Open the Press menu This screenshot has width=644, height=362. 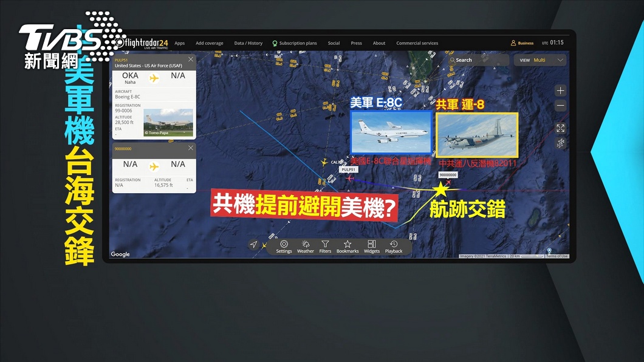pos(356,43)
